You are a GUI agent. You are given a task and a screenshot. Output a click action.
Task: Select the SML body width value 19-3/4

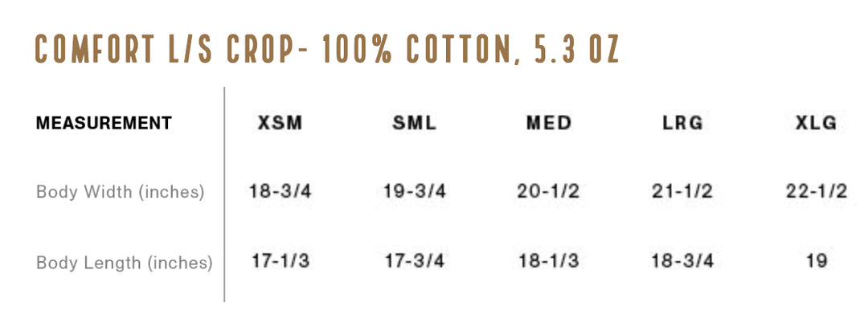tap(414, 192)
